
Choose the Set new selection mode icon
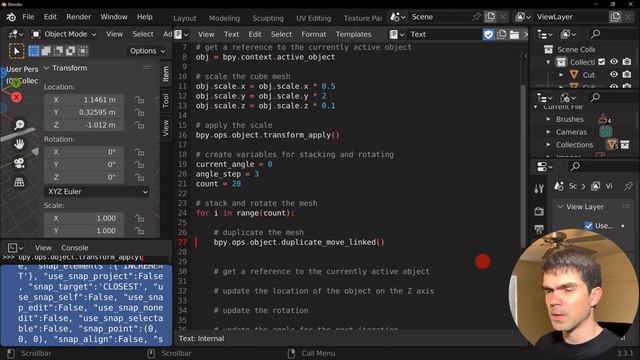(x=34, y=51)
